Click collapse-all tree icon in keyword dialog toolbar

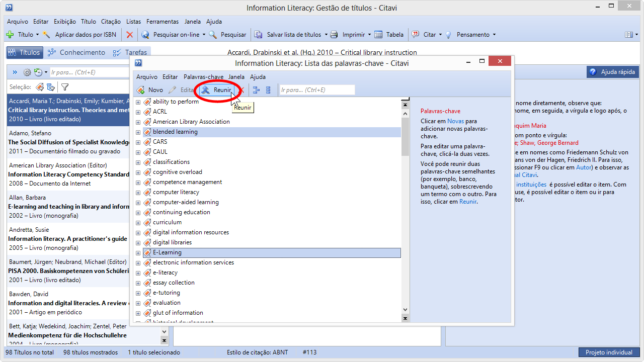268,90
